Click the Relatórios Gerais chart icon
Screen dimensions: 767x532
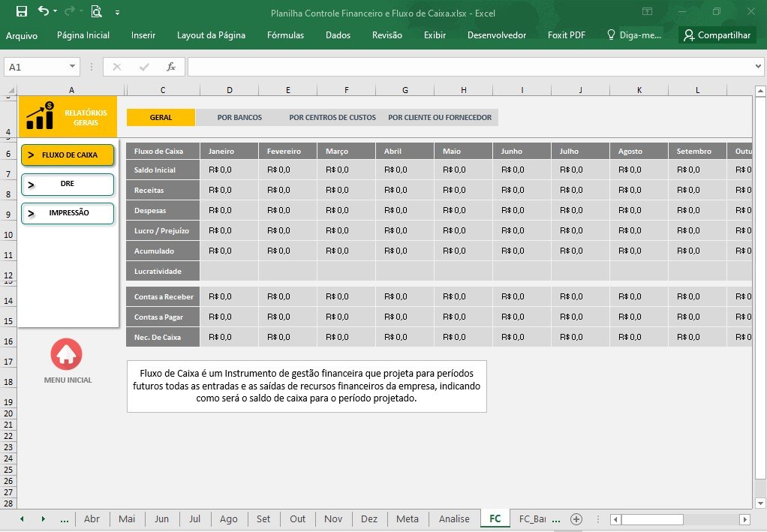[x=40, y=116]
